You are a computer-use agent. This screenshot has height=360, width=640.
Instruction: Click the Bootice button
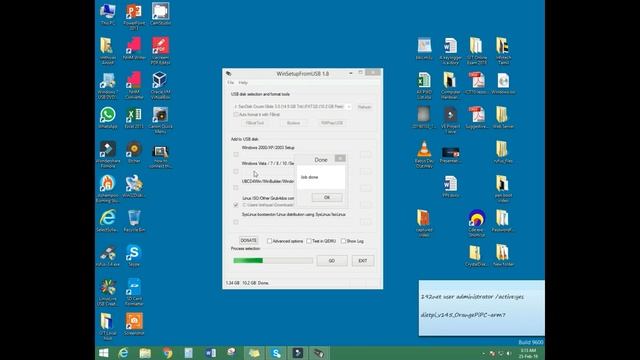click(293, 123)
